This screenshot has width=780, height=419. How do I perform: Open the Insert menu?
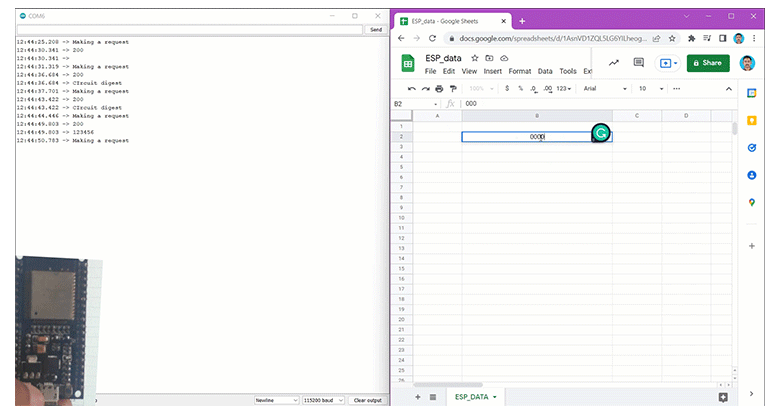493,71
